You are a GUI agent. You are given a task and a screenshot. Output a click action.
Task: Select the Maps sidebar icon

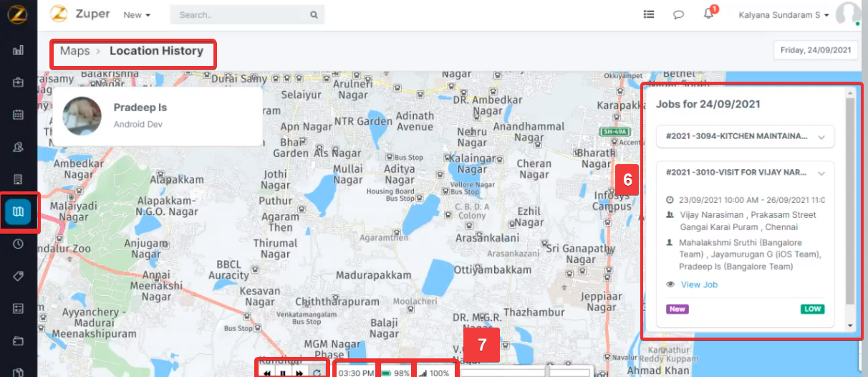[x=19, y=211]
